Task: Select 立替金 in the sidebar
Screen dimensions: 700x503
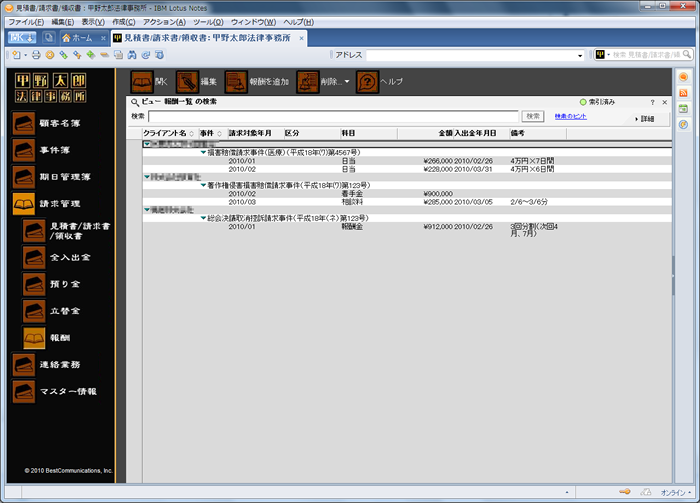Action: (52, 311)
